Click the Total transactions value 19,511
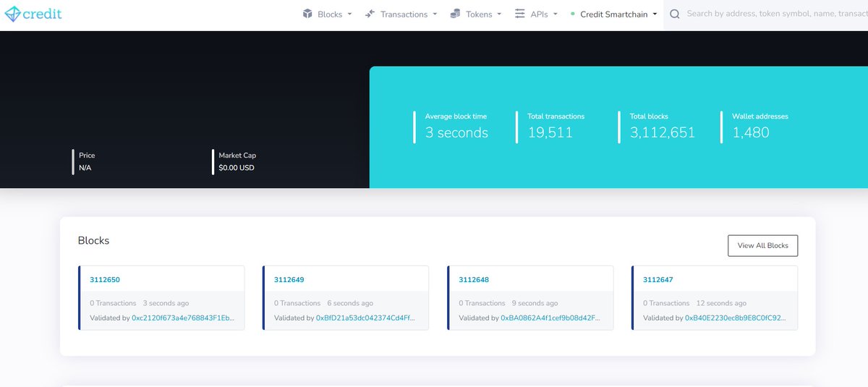Screen dimensions: 868x387 [x=550, y=132]
